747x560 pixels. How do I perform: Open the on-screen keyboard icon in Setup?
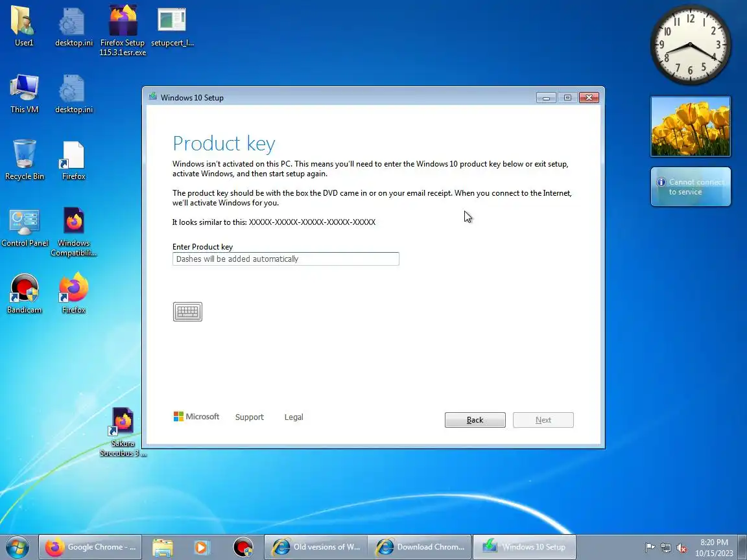(187, 311)
